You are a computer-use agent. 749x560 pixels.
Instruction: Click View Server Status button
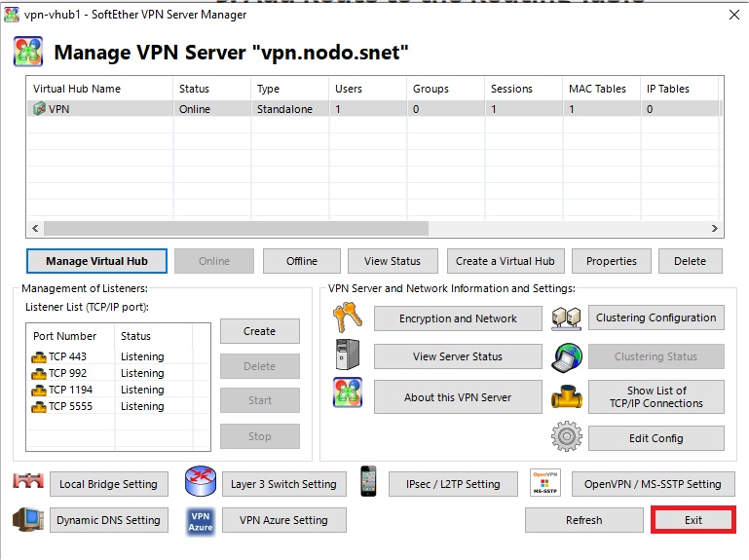[x=458, y=356]
